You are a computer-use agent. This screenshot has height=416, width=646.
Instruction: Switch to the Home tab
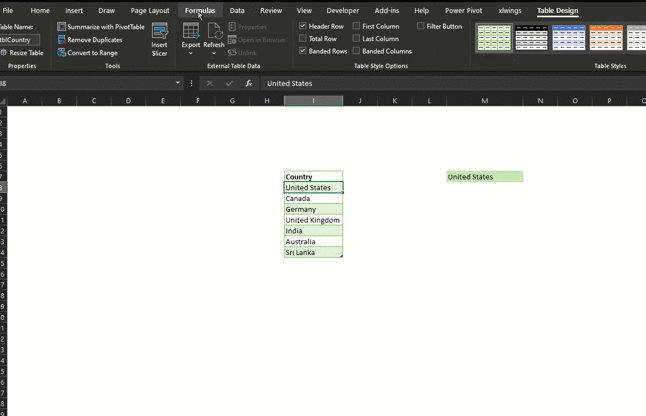(x=40, y=10)
